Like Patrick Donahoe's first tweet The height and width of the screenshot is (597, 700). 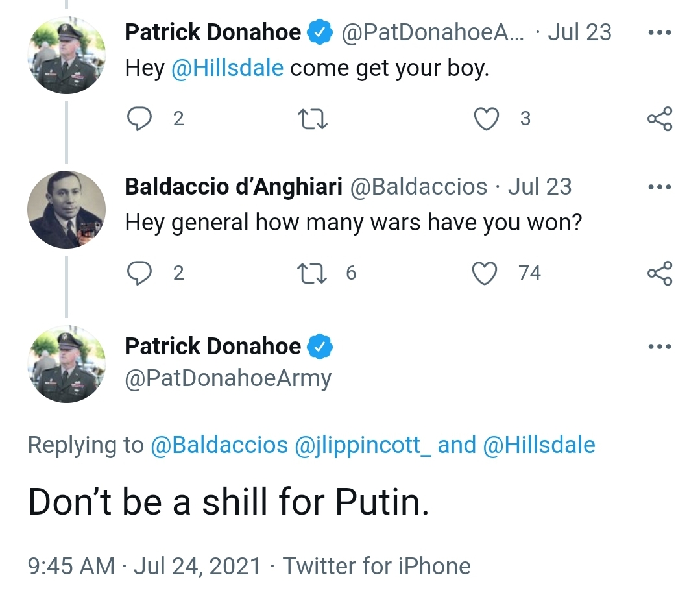click(x=486, y=119)
